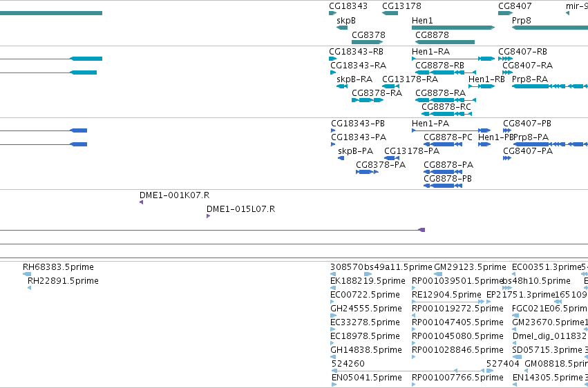Open transcript CG18343-RB label
The height and width of the screenshot is (388, 588).
coord(356,51)
